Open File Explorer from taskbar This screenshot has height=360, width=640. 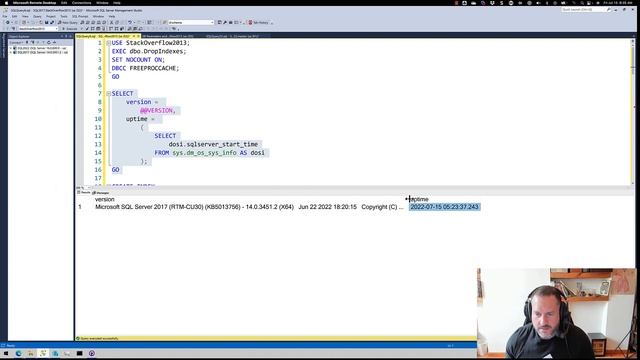click(31, 353)
